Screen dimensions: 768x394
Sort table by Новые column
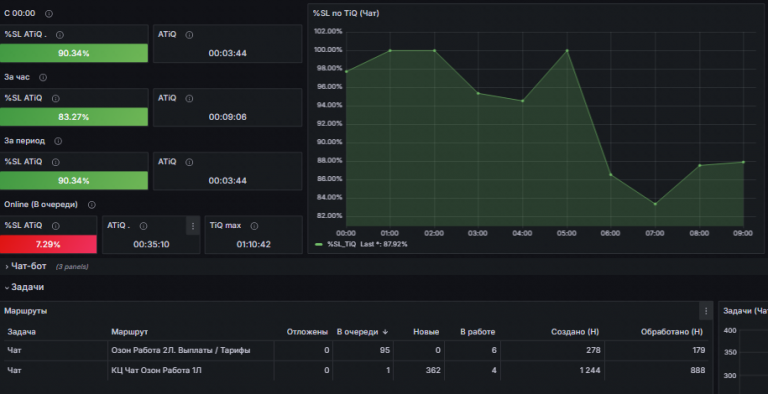click(x=426, y=332)
